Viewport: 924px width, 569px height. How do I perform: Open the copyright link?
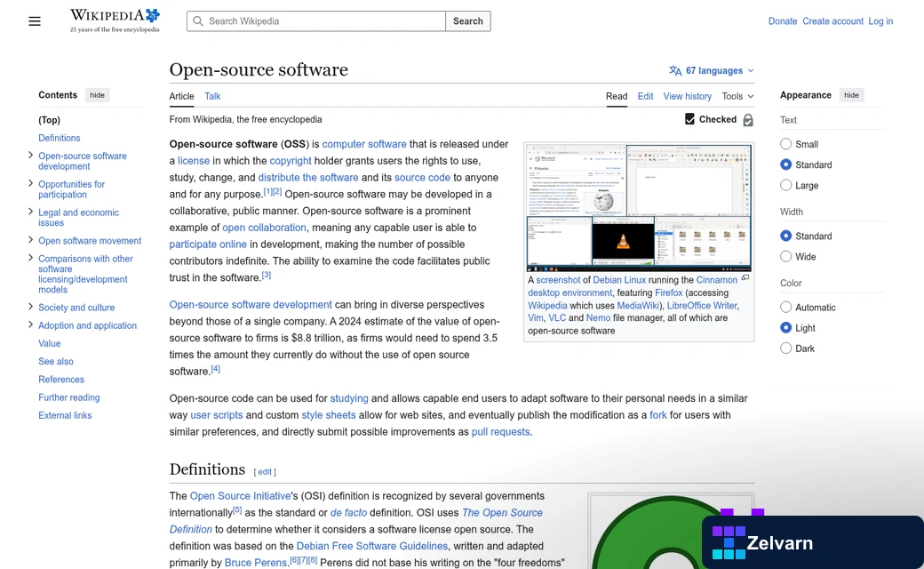pyautogui.click(x=291, y=160)
